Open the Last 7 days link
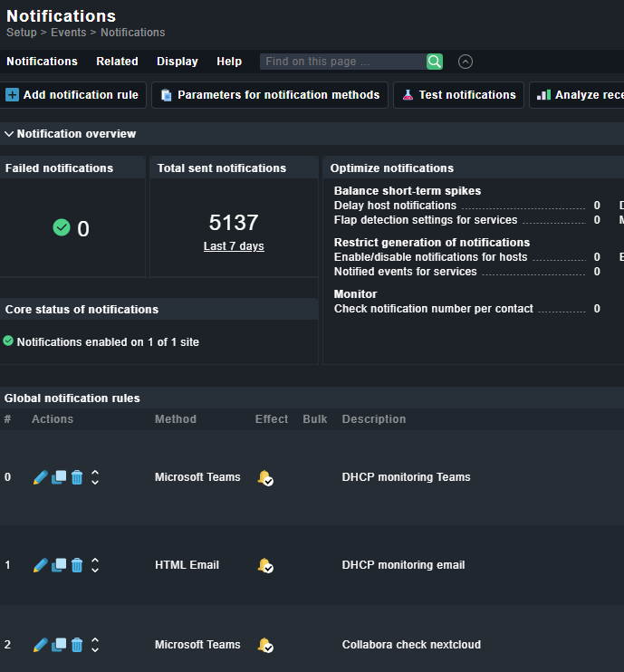The width and height of the screenshot is (624, 672). point(234,246)
